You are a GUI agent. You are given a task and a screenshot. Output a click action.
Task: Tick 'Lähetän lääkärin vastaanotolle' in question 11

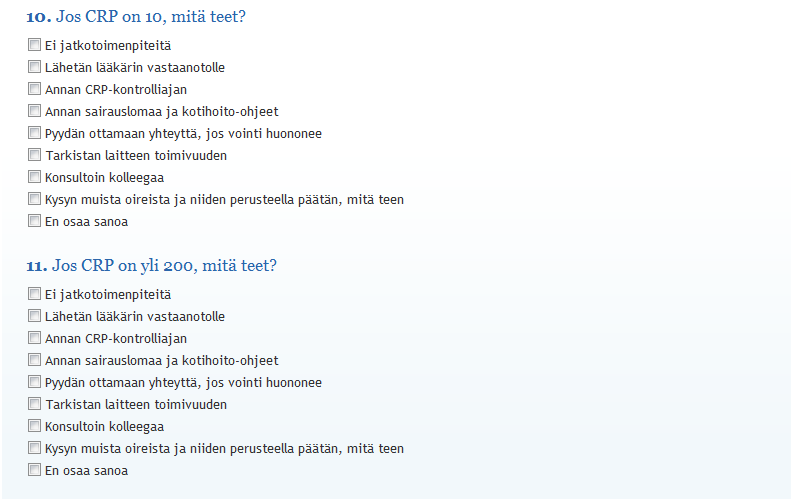[34, 315]
